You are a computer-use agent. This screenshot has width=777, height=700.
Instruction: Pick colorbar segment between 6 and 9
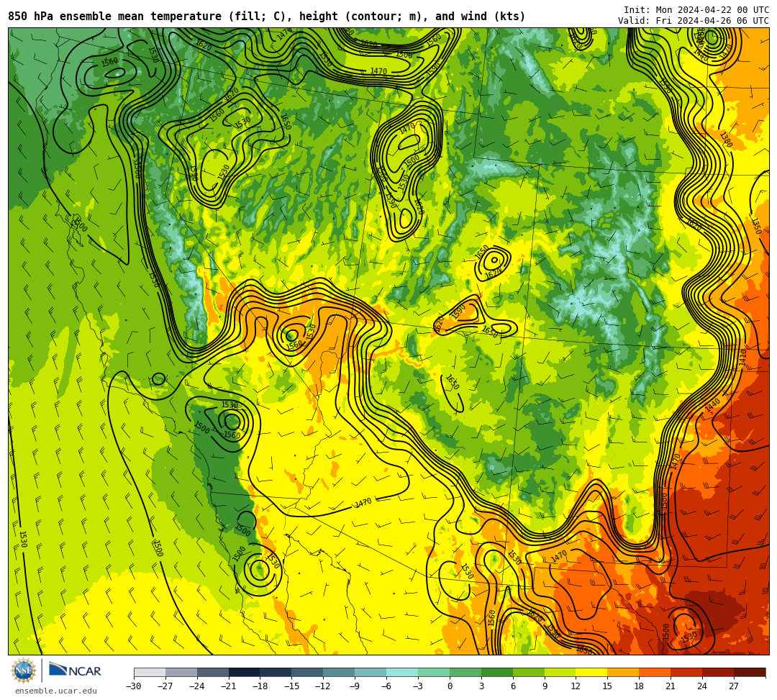(529, 672)
